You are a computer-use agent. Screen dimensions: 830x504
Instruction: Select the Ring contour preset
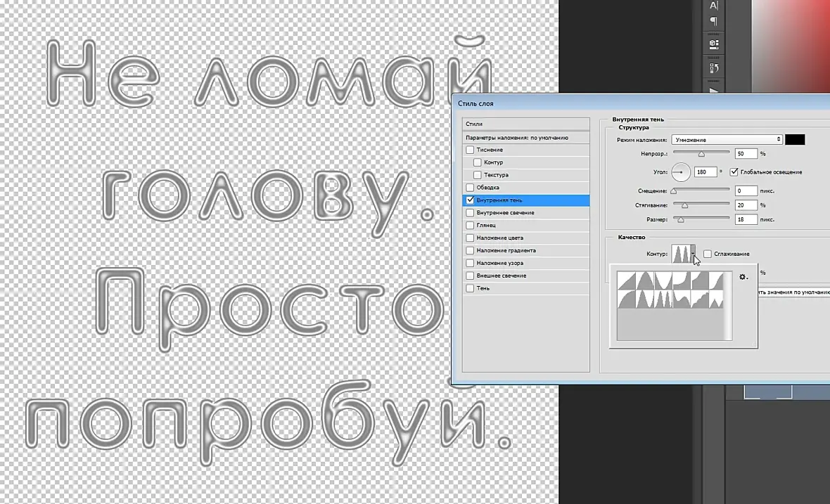pos(644,299)
